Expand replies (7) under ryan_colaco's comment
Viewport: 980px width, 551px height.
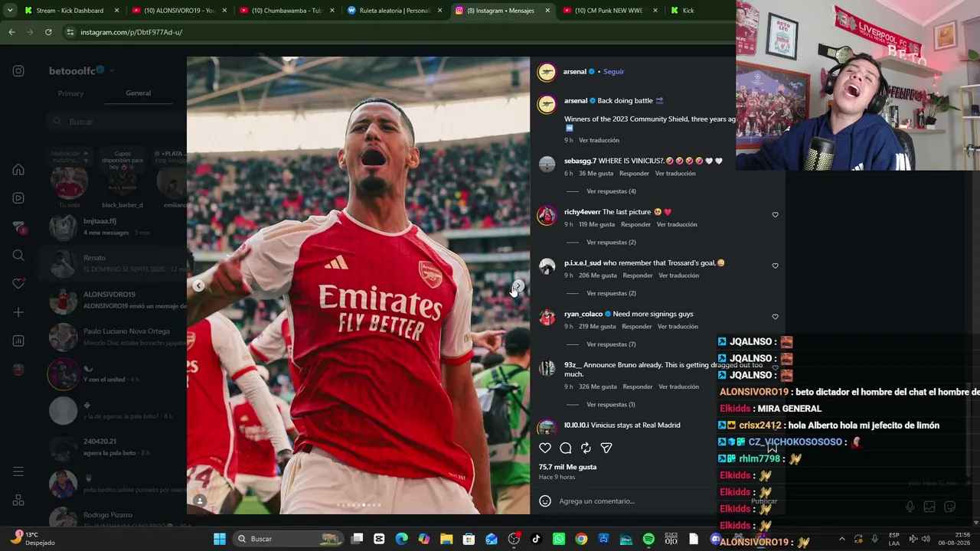pos(611,344)
